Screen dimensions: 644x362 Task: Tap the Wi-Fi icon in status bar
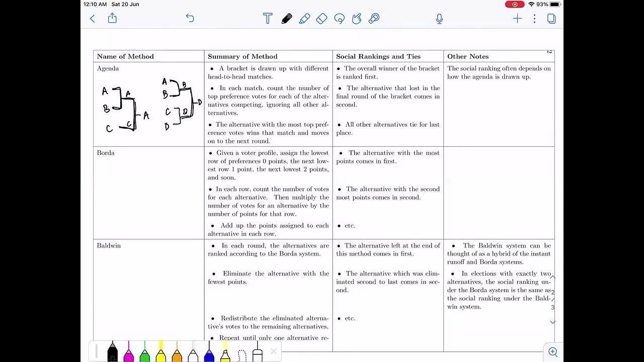[531, 4]
